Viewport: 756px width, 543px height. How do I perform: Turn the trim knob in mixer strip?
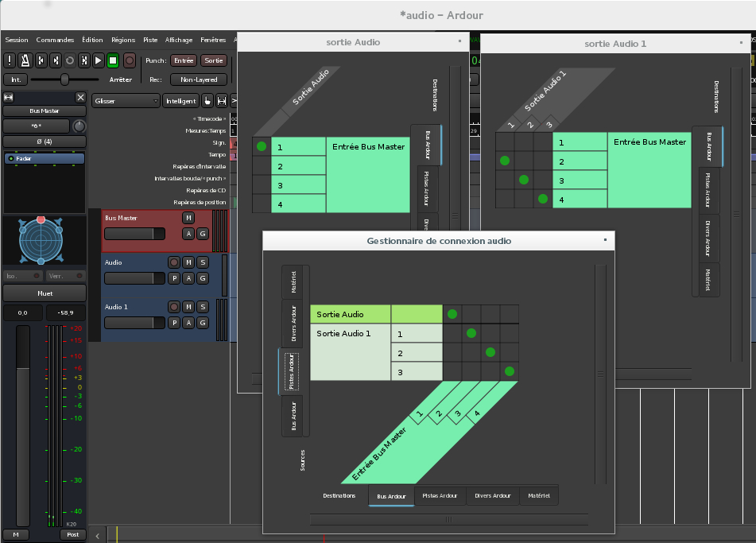pyautogui.click(x=79, y=126)
